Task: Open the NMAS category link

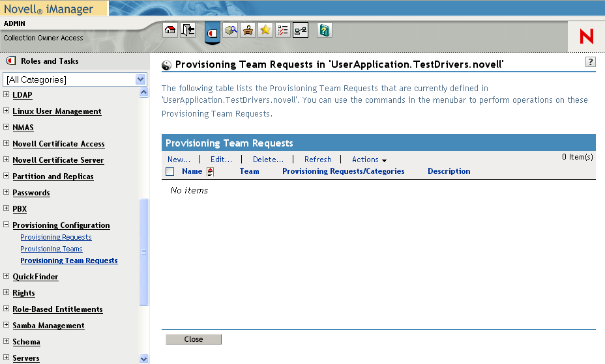Action: pos(23,128)
